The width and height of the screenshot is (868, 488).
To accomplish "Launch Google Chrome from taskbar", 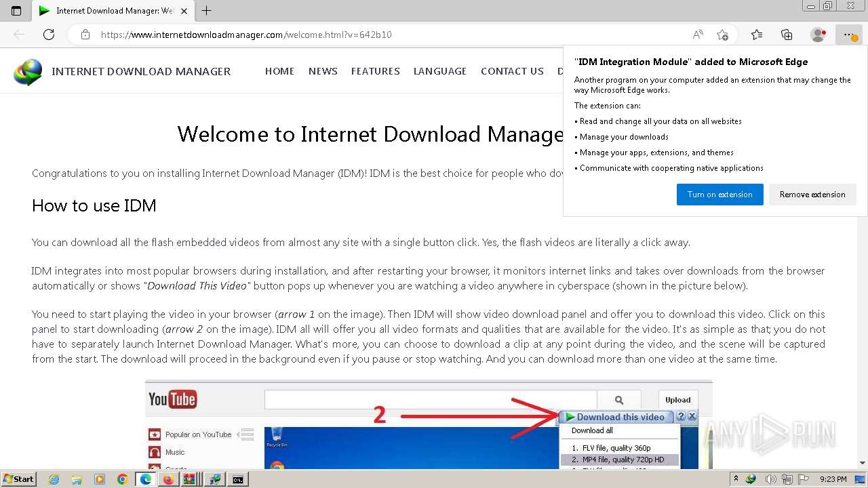I will click(x=122, y=479).
